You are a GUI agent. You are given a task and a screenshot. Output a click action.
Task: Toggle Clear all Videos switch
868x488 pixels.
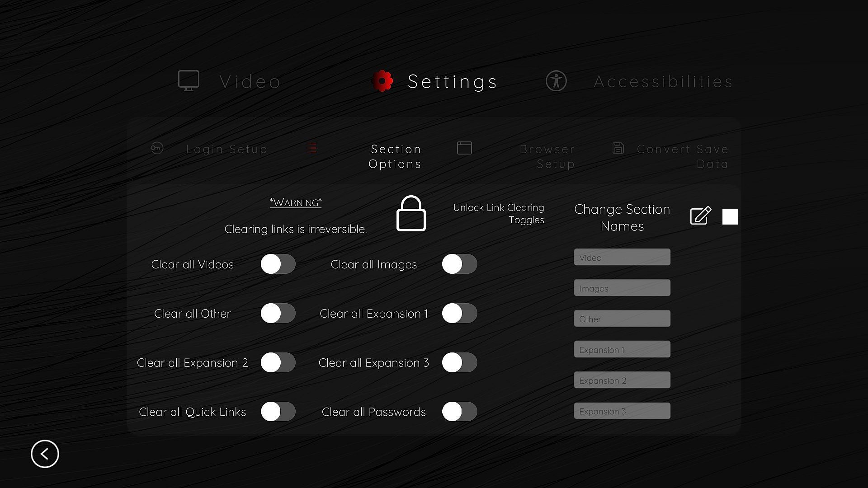tap(278, 264)
